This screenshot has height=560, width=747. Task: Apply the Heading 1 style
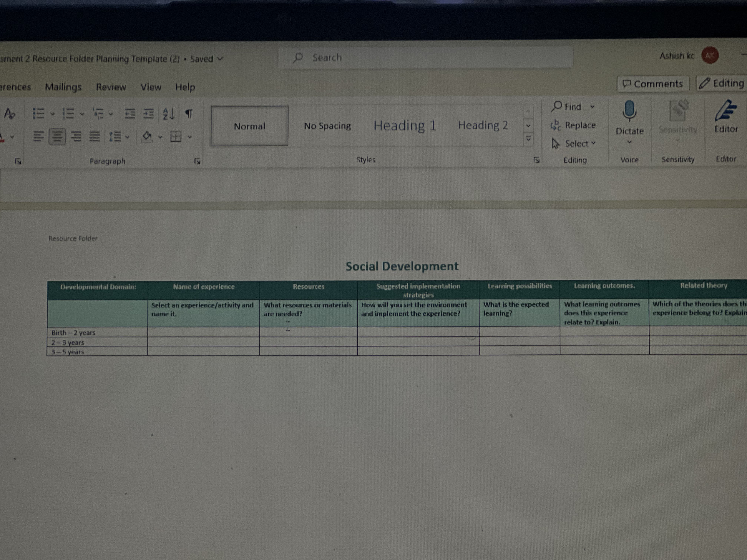pos(405,126)
